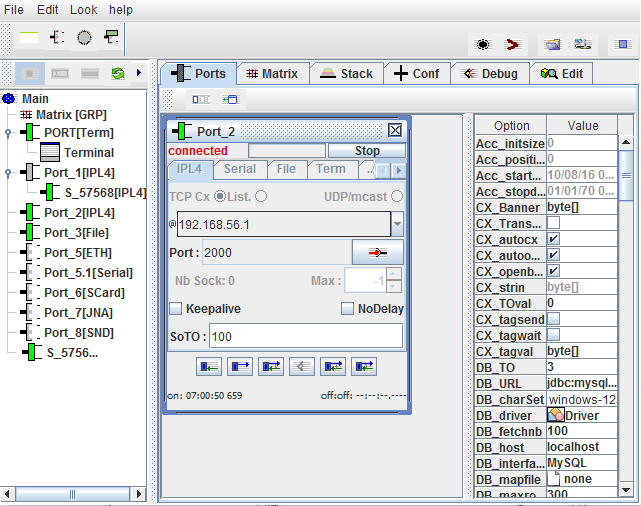Switch to the Stack tab
This screenshot has width=641, height=506.
click(x=347, y=74)
